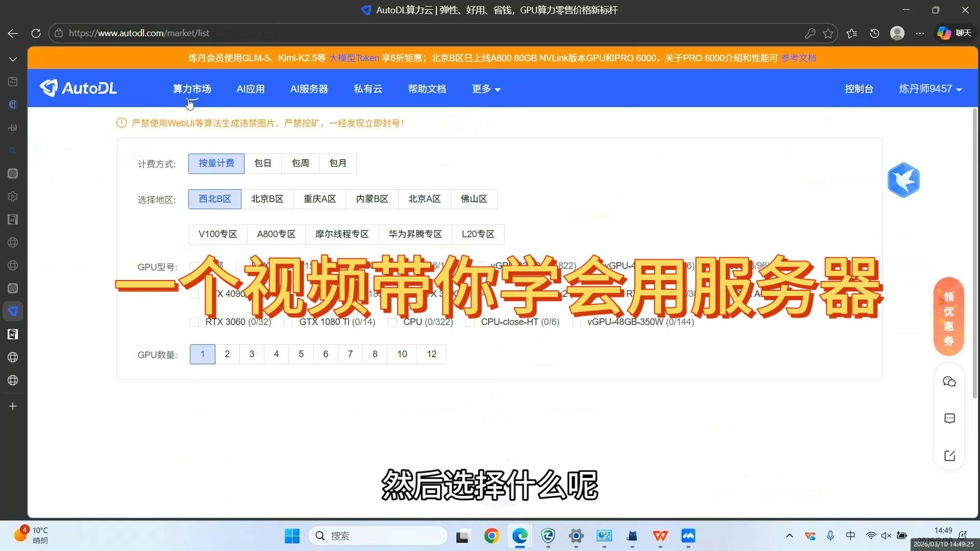The height and width of the screenshot is (551, 980).
Task: Open the AI应用 menu item
Action: tap(251, 89)
